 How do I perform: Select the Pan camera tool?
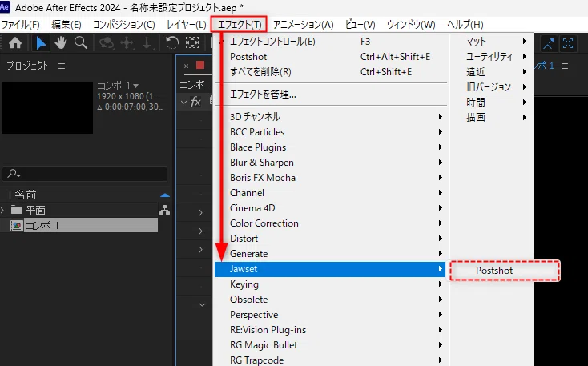click(127, 43)
